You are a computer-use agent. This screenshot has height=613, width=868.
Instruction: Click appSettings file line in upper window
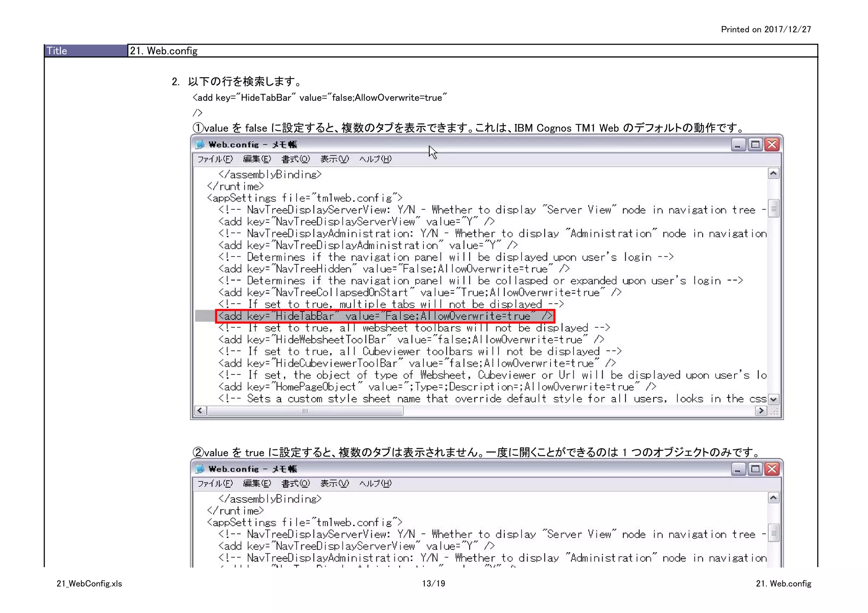[305, 198]
